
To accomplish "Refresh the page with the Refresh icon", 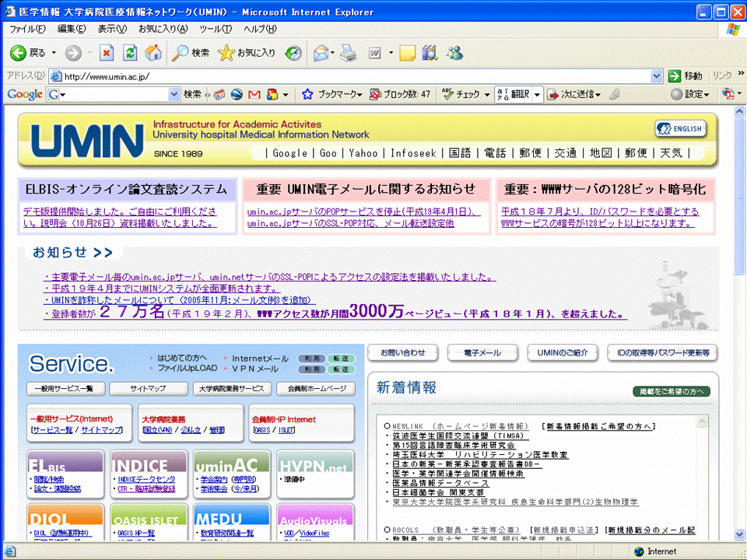I will pyautogui.click(x=131, y=53).
